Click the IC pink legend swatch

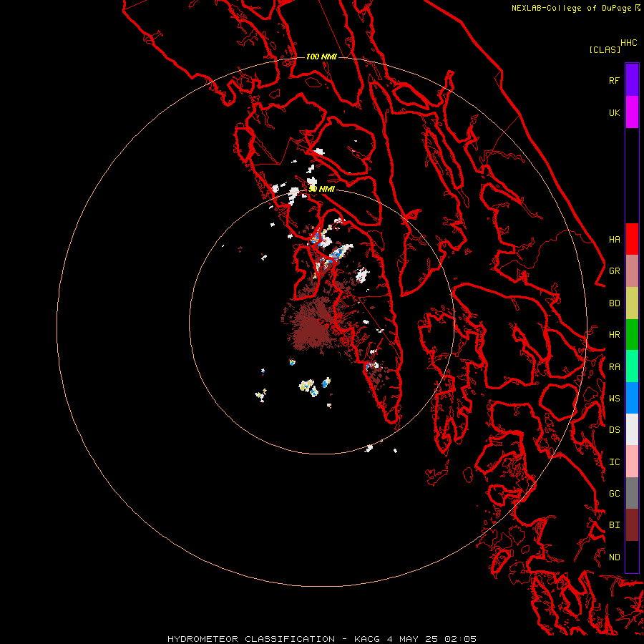tap(632, 462)
